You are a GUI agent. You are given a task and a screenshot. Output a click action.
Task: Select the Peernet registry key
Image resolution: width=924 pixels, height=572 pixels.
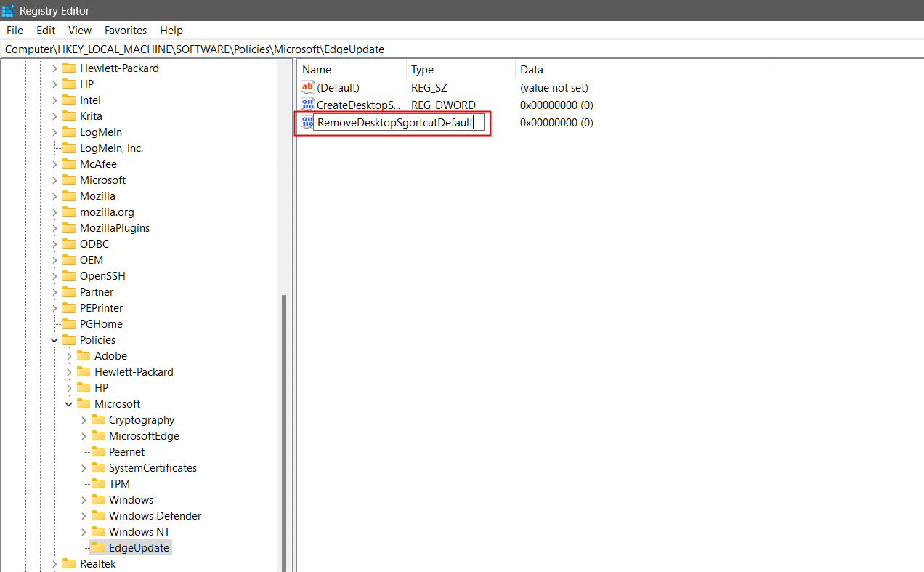126,451
